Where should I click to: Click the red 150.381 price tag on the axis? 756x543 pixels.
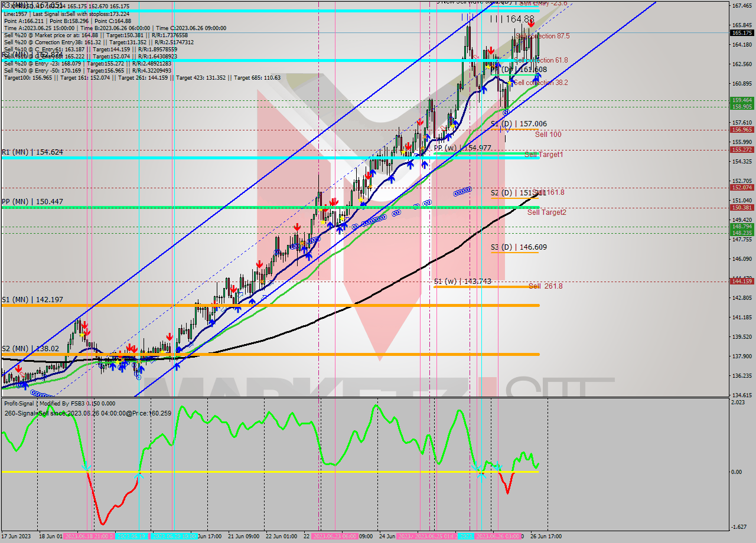pos(741,208)
